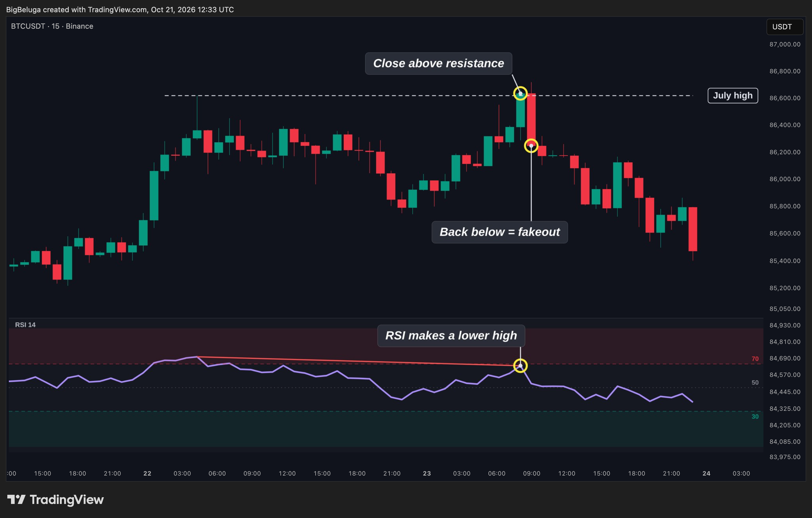This screenshot has width=812, height=518.
Task: Click the date 23 on time axis
Action: [427, 473]
